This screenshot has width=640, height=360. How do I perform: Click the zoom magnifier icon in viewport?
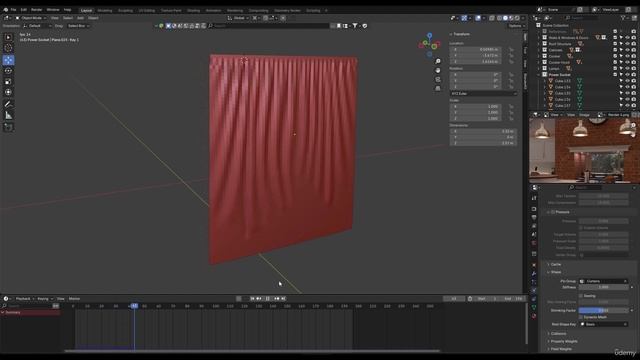[x=438, y=61]
